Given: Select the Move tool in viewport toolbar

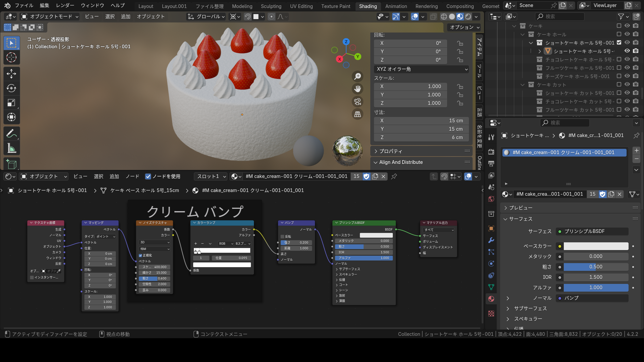Looking at the screenshot, I should (x=11, y=73).
